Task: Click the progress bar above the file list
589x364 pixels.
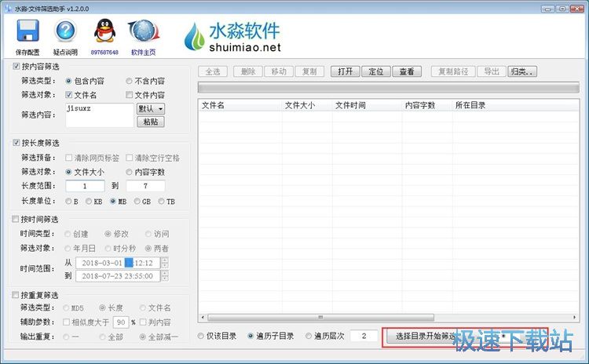Action: point(389,88)
